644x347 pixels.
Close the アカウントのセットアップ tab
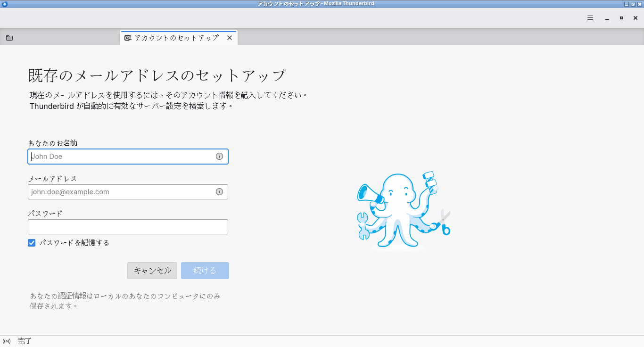230,38
